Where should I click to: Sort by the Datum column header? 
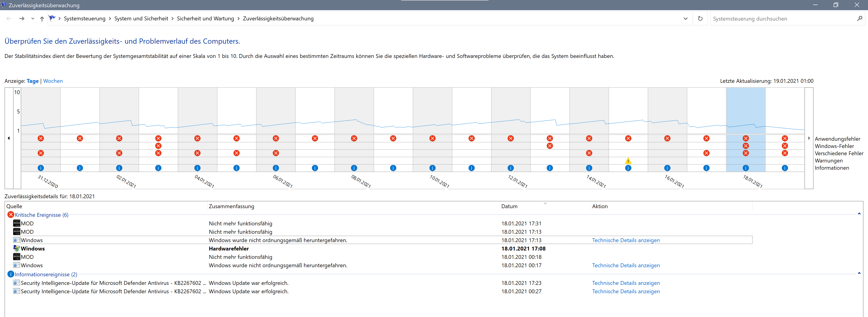coord(545,206)
